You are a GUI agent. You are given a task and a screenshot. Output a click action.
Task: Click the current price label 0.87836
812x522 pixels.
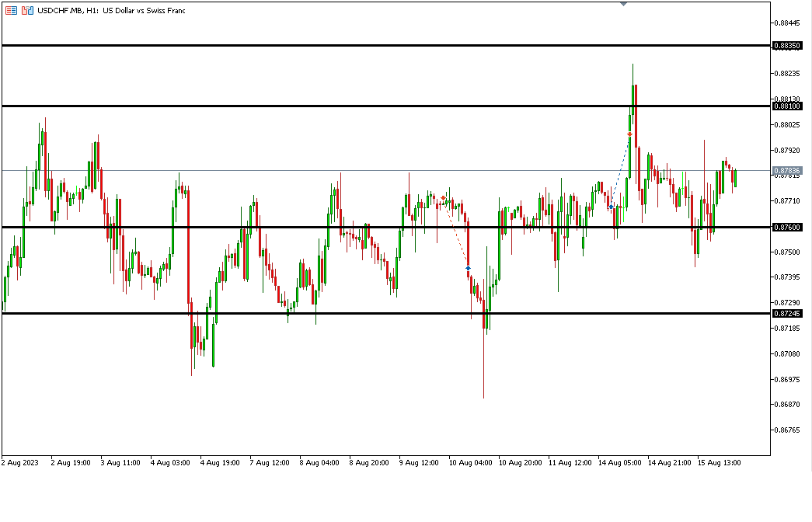(x=787, y=170)
